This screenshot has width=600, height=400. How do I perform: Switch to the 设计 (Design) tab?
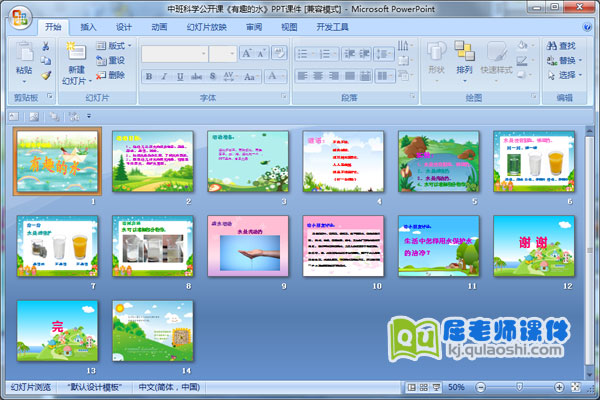124,27
